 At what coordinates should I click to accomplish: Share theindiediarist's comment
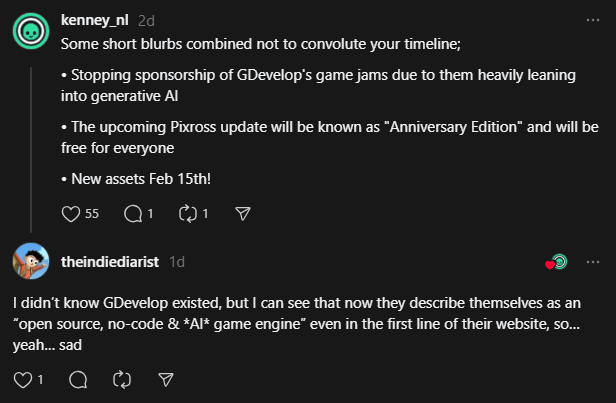click(167, 379)
